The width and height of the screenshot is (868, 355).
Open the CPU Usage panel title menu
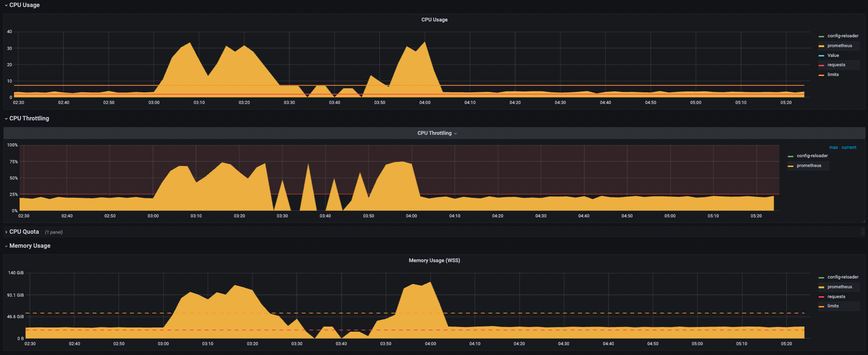(x=434, y=20)
